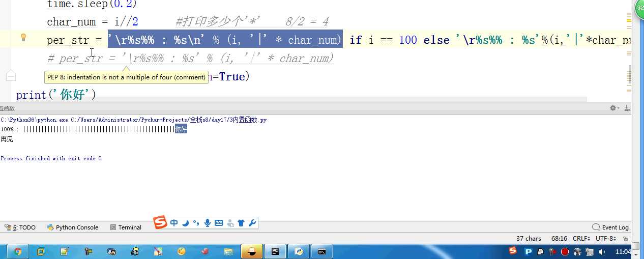This screenshot has height=259, width=644.
Task: Open the soft keyboard from IME bar
Action: coord(219,223)
